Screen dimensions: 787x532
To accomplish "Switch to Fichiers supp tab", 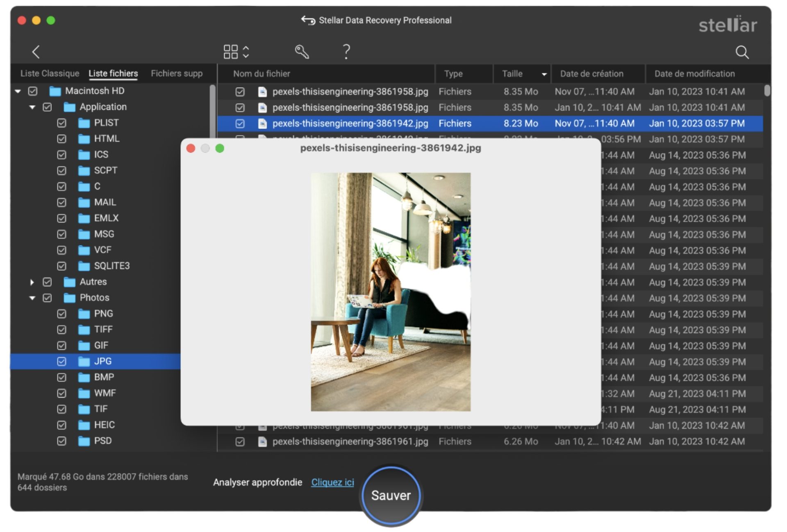I will [x=177, y=74].
